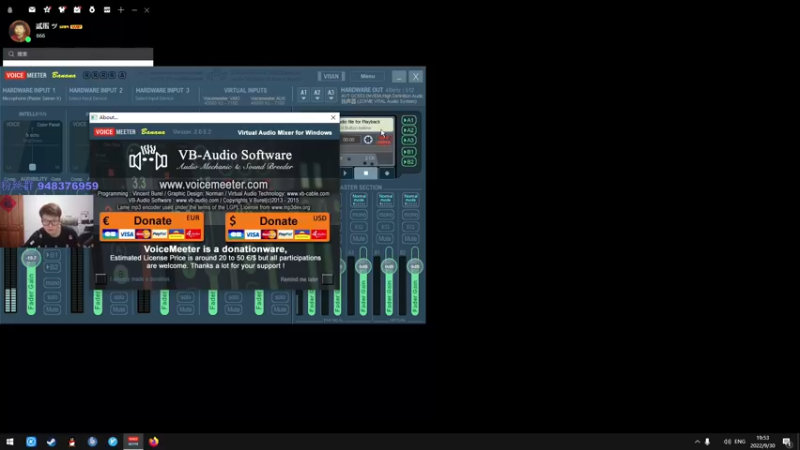This screenshot has height=450, width=800.
Task: Focus the QQ search field
Action: (x=78, y=54)
